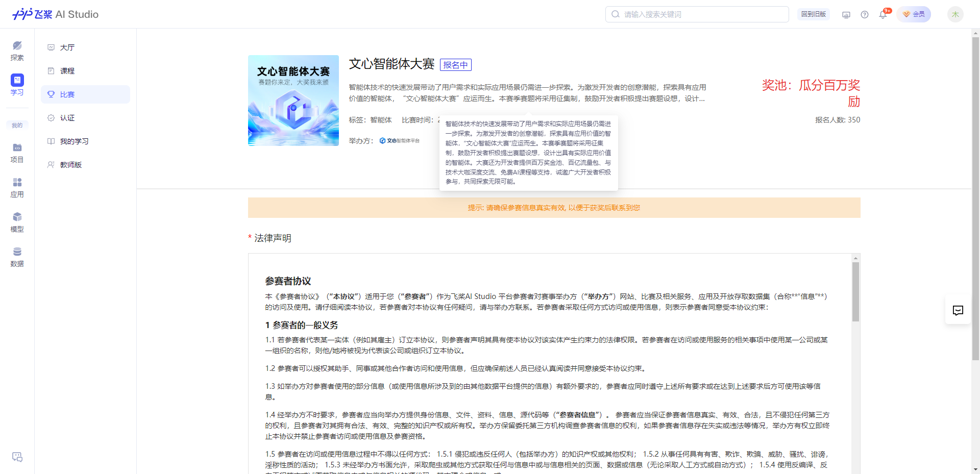The image size is (980, 474).
Task: Select 比赛 menu item
Action: (x=85, y=94)
